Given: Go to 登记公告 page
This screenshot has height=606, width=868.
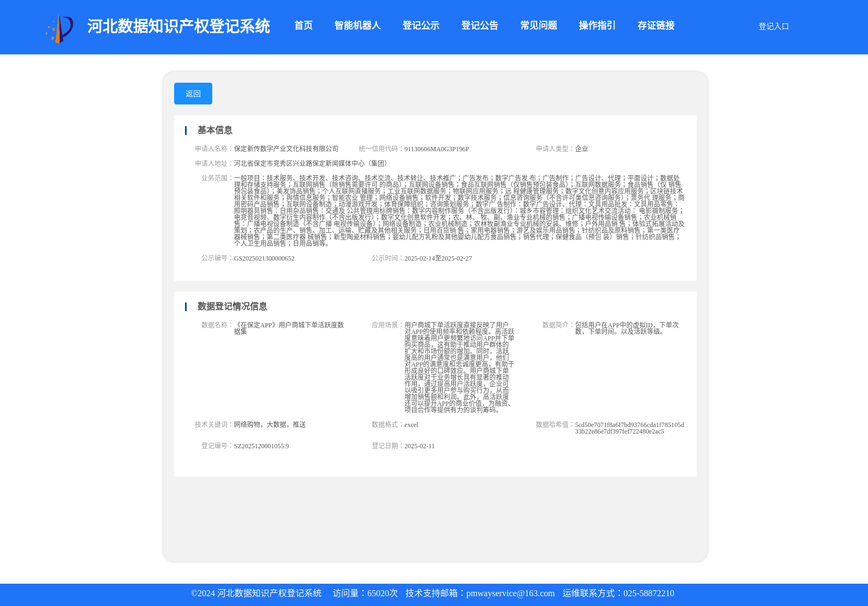Looking at the screenshot, I should (479, 26).
